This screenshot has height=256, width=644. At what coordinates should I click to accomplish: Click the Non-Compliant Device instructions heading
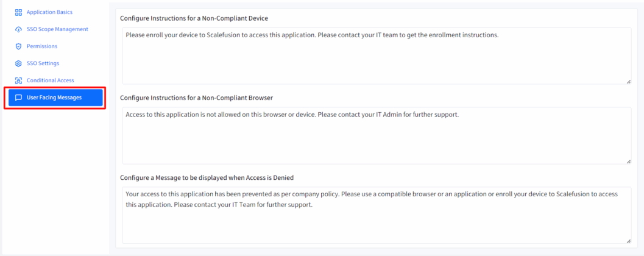tap(194, 18)
